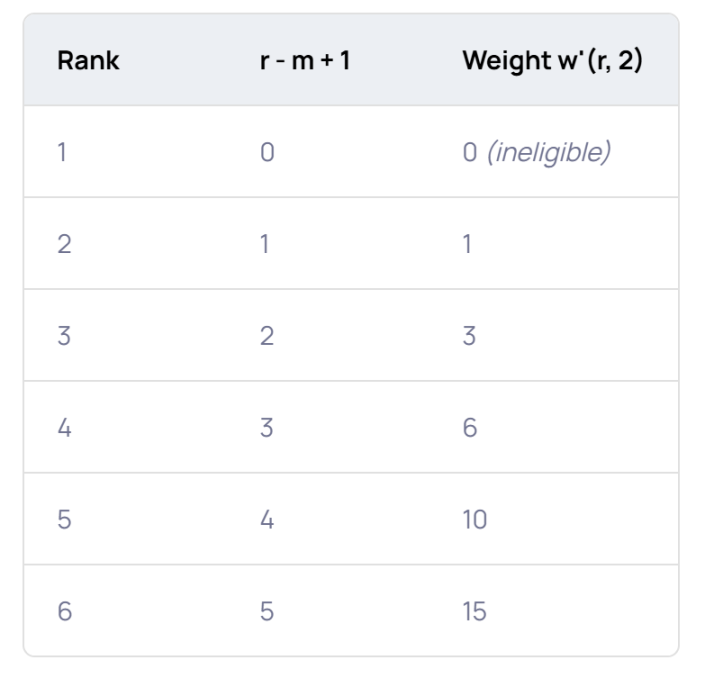Viewport: 705px width, 678px height.
Task: Select the weight value in the rank 2 row
Action: (469, 245)
